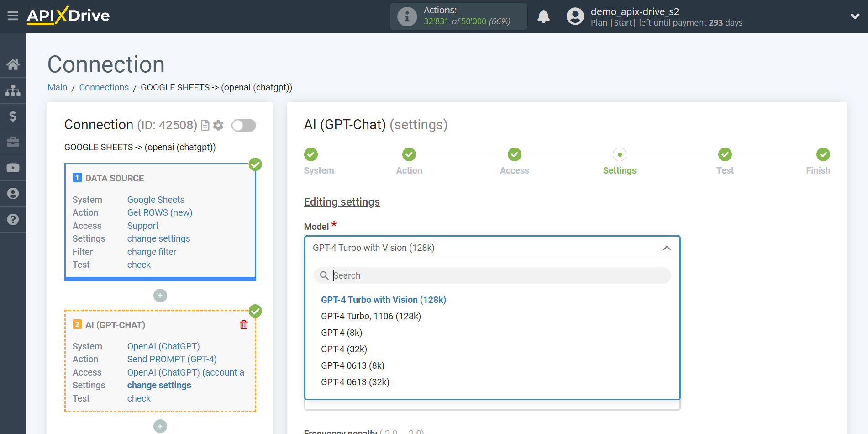Open the Google Sheets system link
868x434 pixels.
pyautogui.click(x=156, y=200)
